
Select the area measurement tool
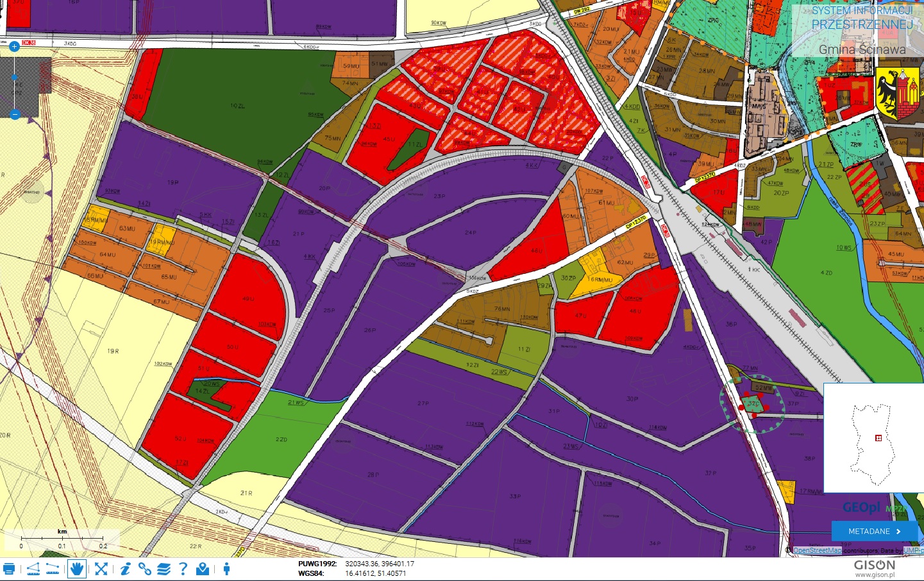[33, 569]
